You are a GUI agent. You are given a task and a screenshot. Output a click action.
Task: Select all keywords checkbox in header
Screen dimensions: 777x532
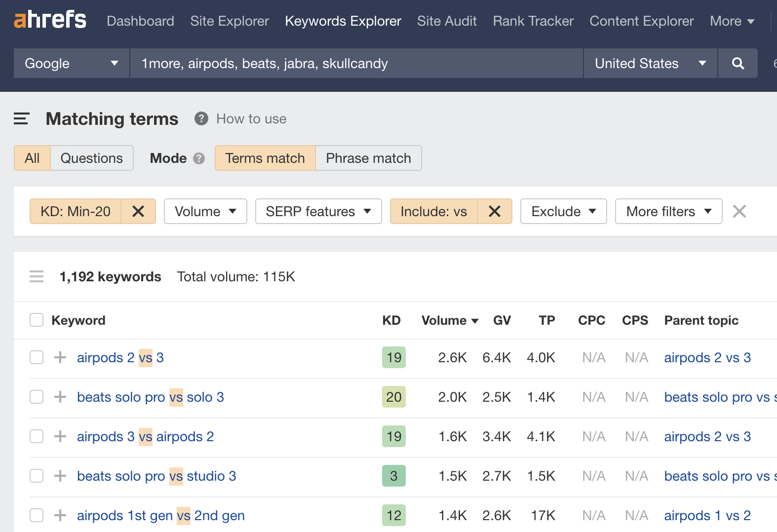coord(37,320)
